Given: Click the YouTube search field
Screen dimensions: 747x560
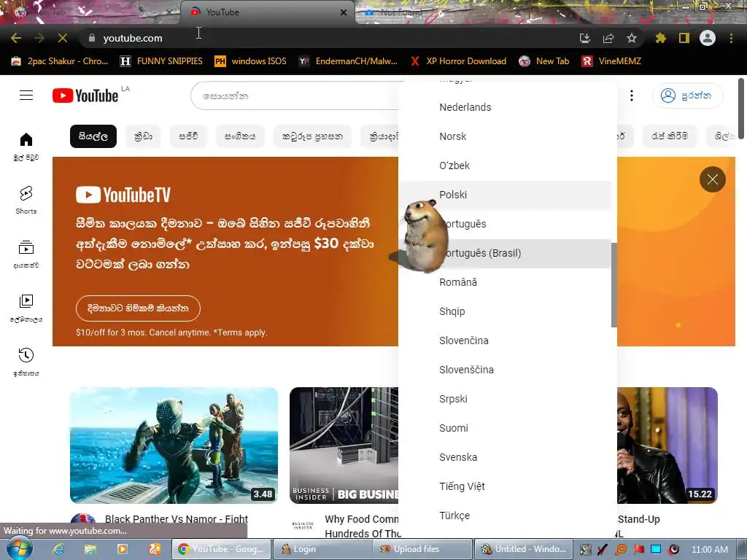Looking at the screenshot, I should (x=295, y=96).
